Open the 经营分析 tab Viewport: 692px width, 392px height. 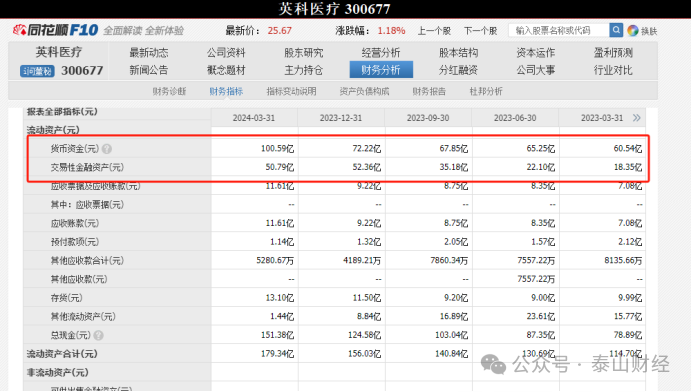click(x=381, y=53)
